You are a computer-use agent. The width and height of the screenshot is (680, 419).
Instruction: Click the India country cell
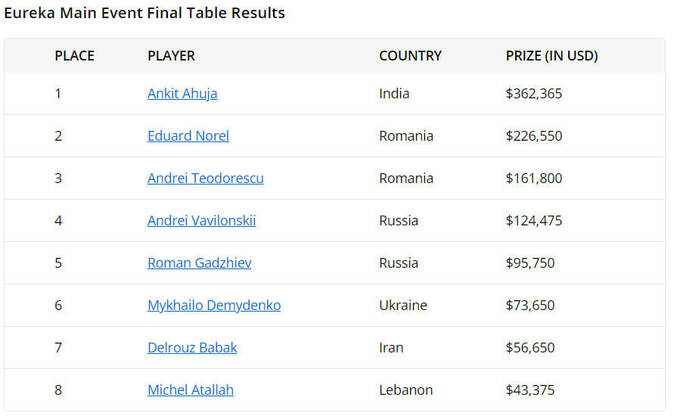pos(394,94)
